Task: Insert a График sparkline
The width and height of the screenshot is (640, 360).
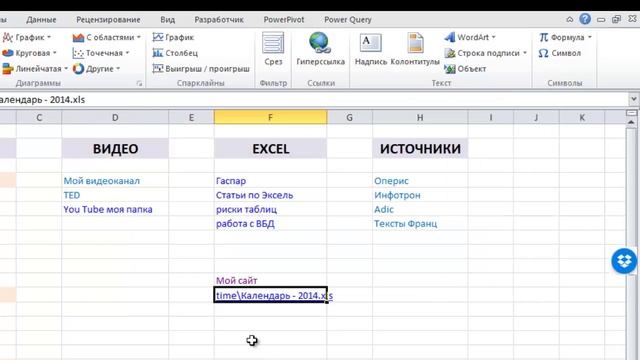Action: (173, 37)
